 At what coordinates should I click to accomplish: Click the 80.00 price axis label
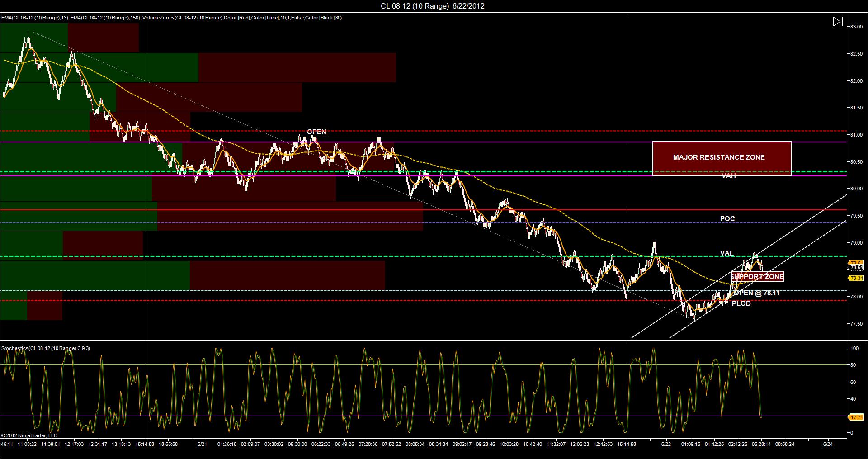[856, 189]
